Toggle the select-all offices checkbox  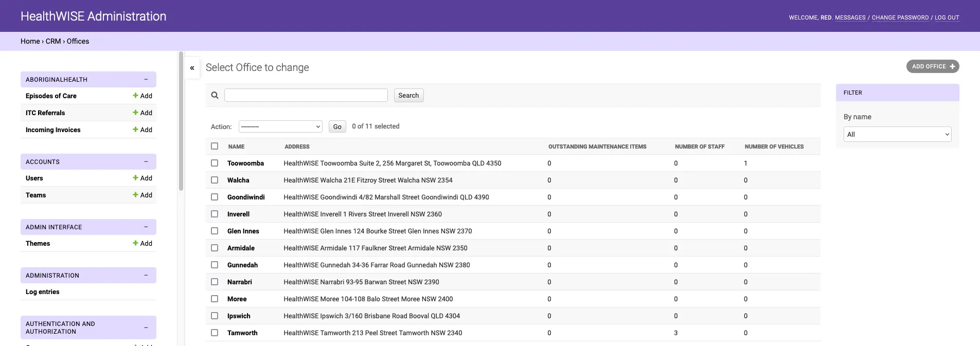point(215,146)
